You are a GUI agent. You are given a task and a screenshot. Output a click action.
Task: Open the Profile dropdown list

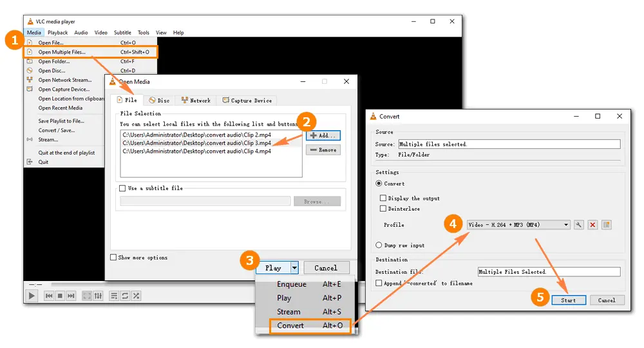518,225
